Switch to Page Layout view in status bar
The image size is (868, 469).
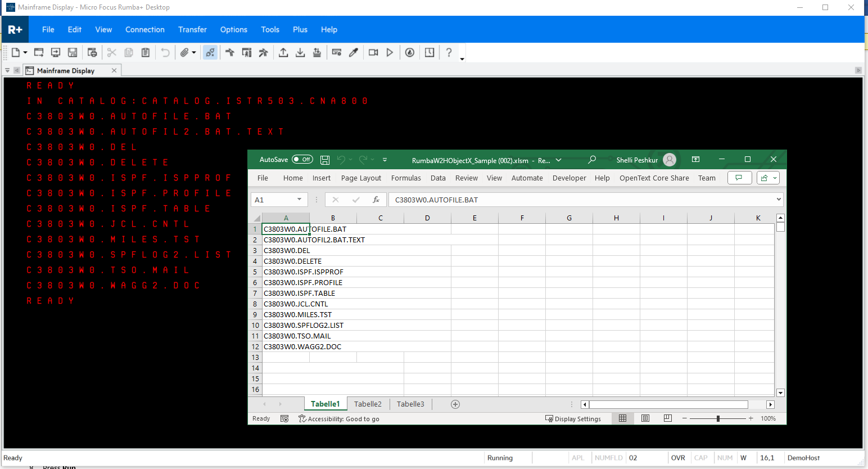pos(645,418)
